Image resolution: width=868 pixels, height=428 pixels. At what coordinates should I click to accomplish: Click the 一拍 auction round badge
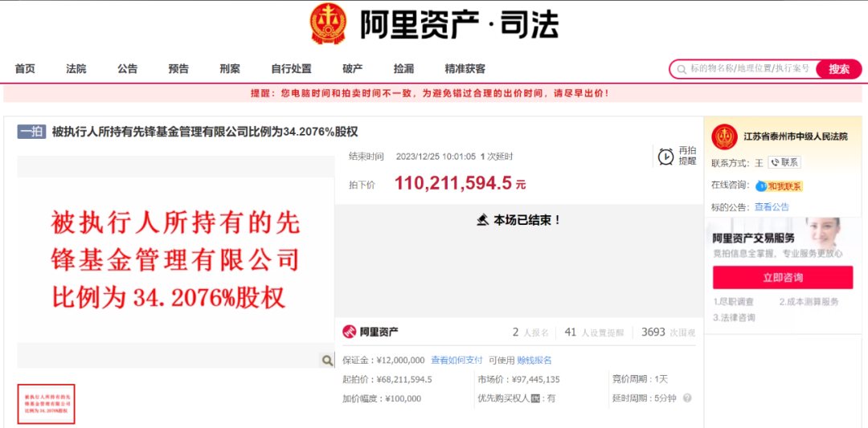31,132
